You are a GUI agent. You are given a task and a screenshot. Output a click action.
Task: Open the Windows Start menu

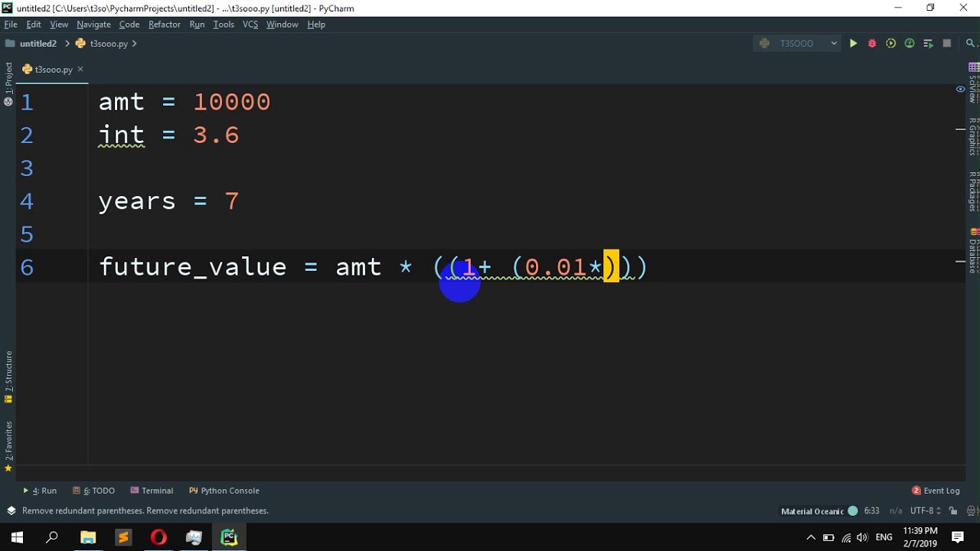pos(17,537)
